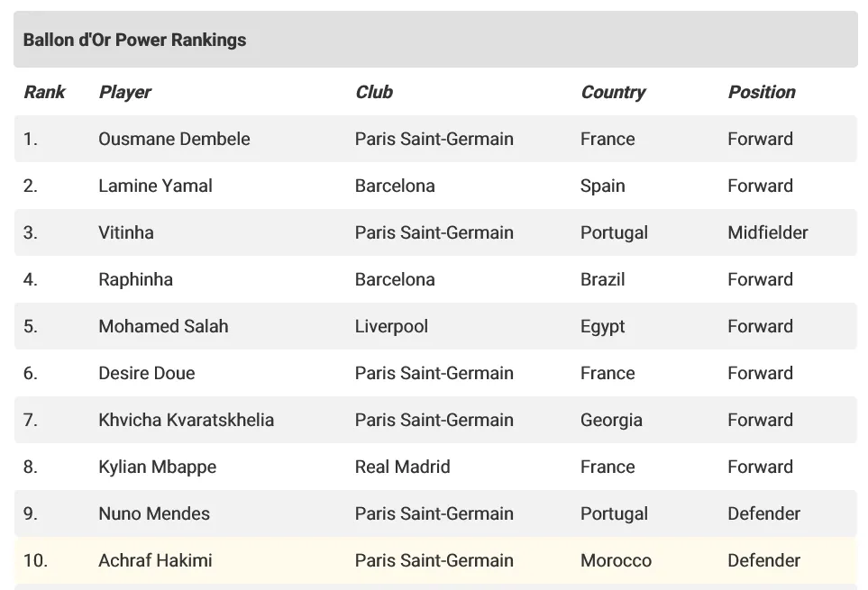Select Ousmane Dembele player name
This screenshot has height=590, width=868.
[x=174, y=139]
